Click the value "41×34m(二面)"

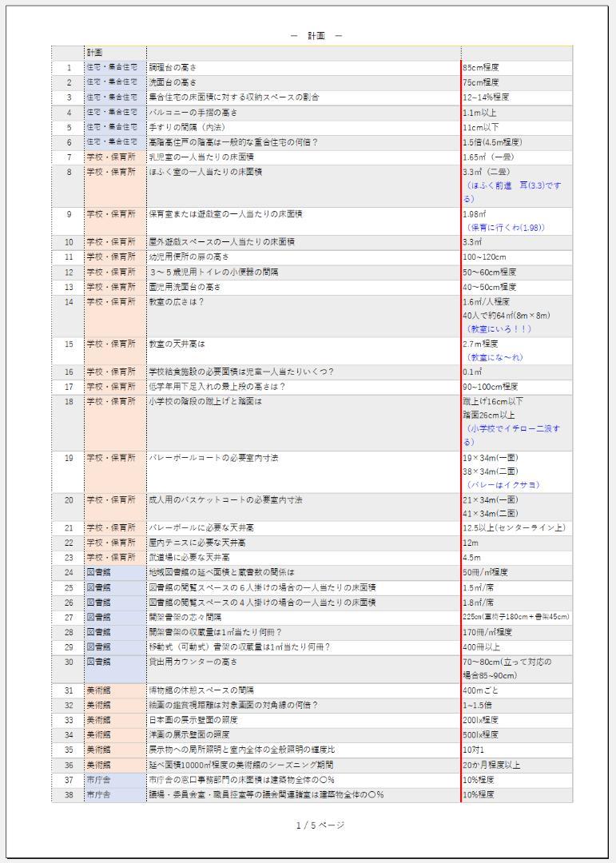pos(490,514)
